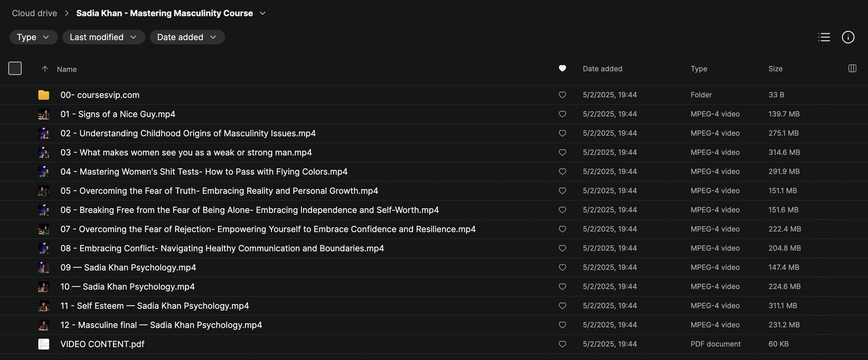This screenshot has height=360, width=868.
Task: Toggle heart for 09 — Sadia Khan Psychology.mp4
Action: click(562, 267)
